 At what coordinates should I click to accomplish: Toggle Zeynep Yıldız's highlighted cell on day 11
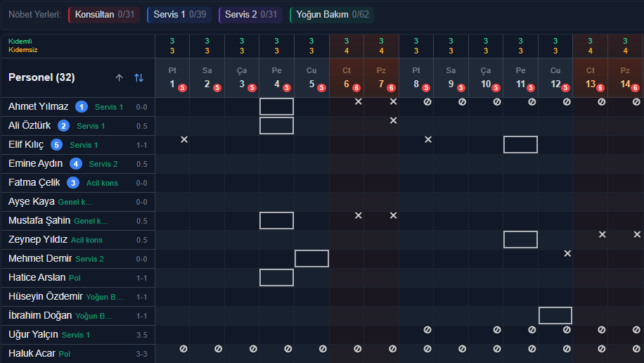tap(520, 240)
